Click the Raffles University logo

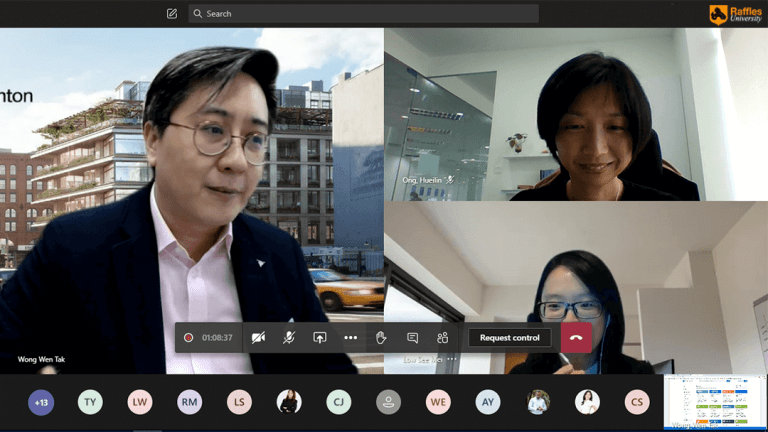[x=735, y=14]
